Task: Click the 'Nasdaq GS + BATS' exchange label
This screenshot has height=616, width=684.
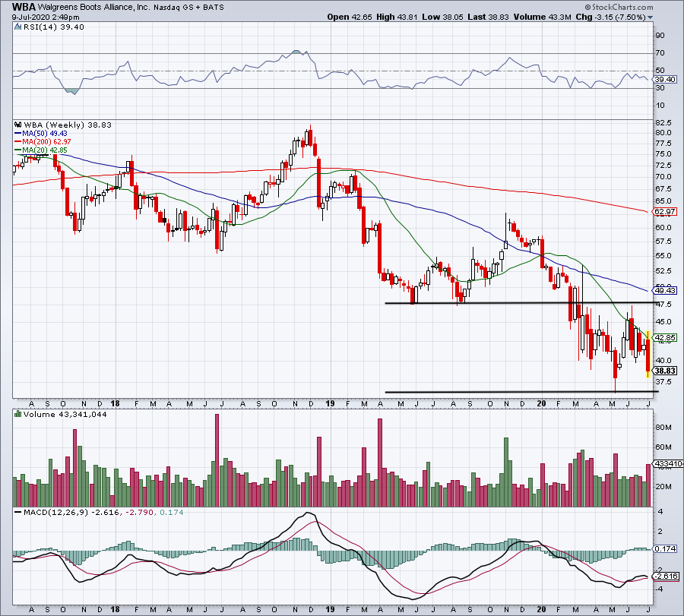Action: 189,8
